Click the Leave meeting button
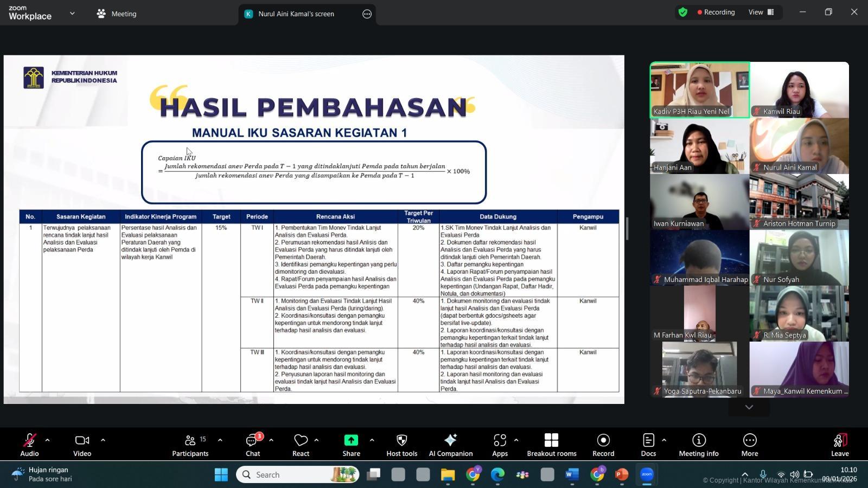The width and height of the screenshot is (868, 488). [x=839, y=444]
